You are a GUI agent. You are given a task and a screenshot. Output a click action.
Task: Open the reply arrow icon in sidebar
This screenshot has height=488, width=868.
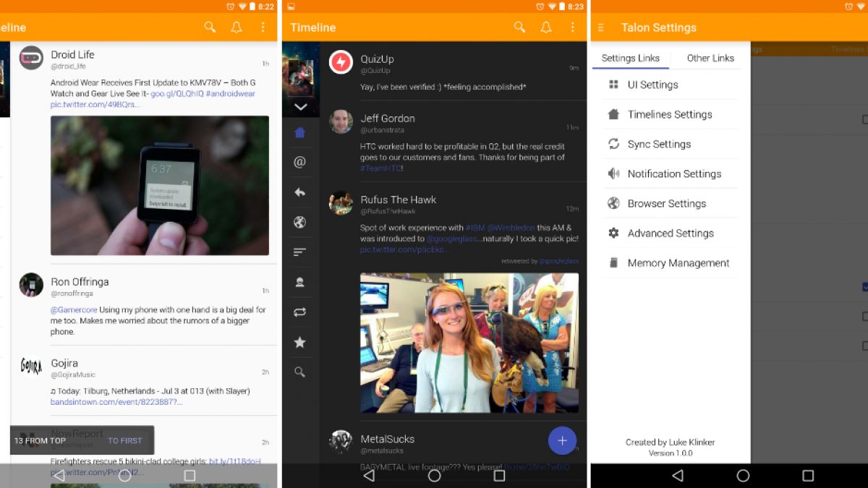point(299,192)
